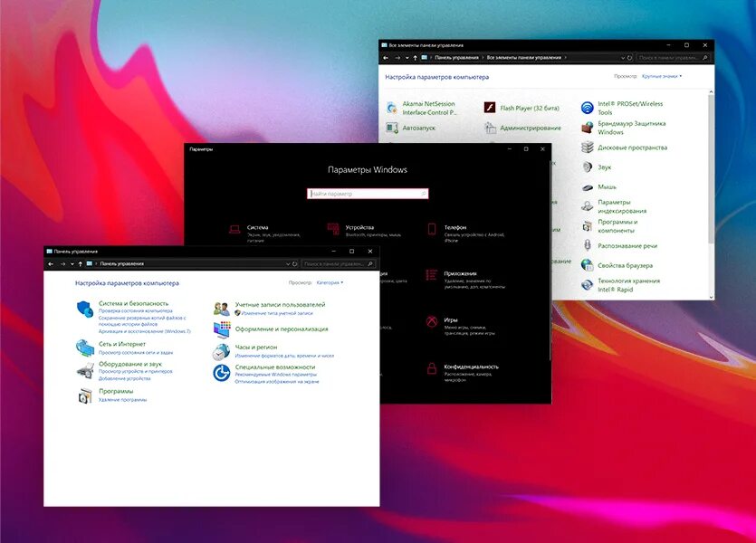
Task: Go up one level in All Control Panel Items
Action: pos(416,58)
